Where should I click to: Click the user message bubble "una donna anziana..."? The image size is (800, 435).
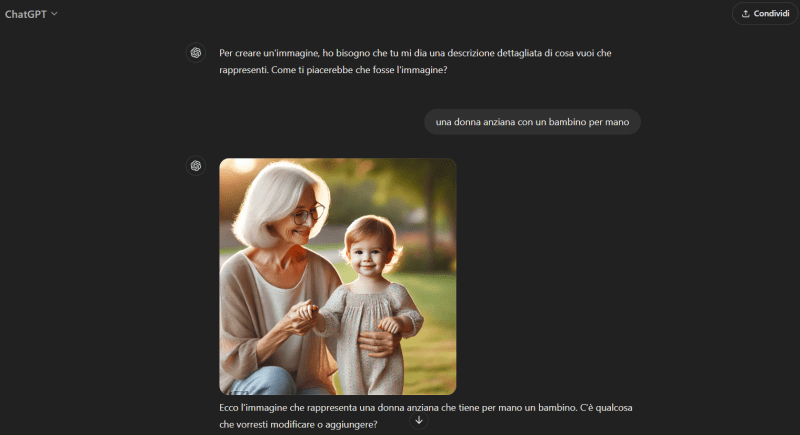532,122
